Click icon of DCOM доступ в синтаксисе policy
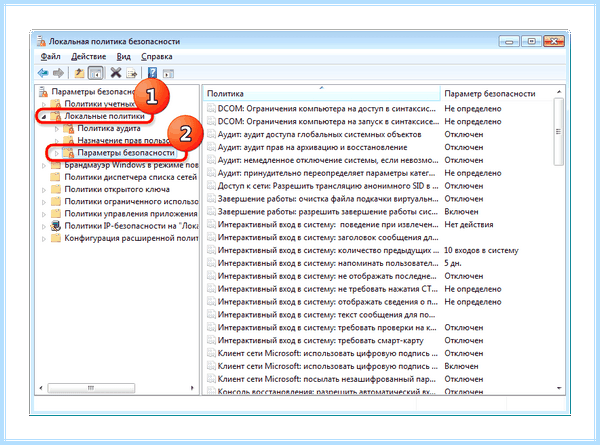Screen dimensions: 600x445 click(x=211, y=108)
